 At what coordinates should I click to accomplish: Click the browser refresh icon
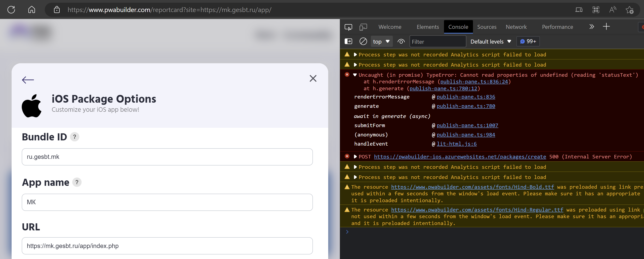[11, 10]
